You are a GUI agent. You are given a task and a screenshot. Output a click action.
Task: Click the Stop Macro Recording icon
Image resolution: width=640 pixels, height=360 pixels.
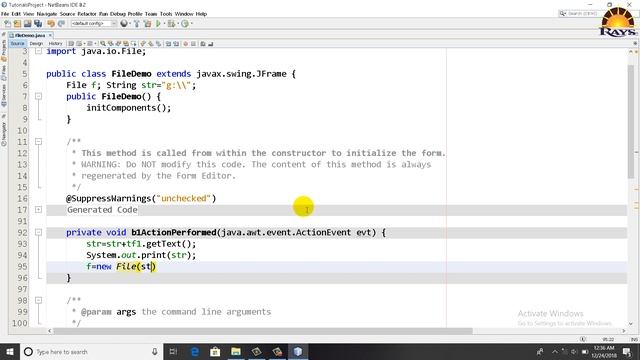[x=193, y=44]
